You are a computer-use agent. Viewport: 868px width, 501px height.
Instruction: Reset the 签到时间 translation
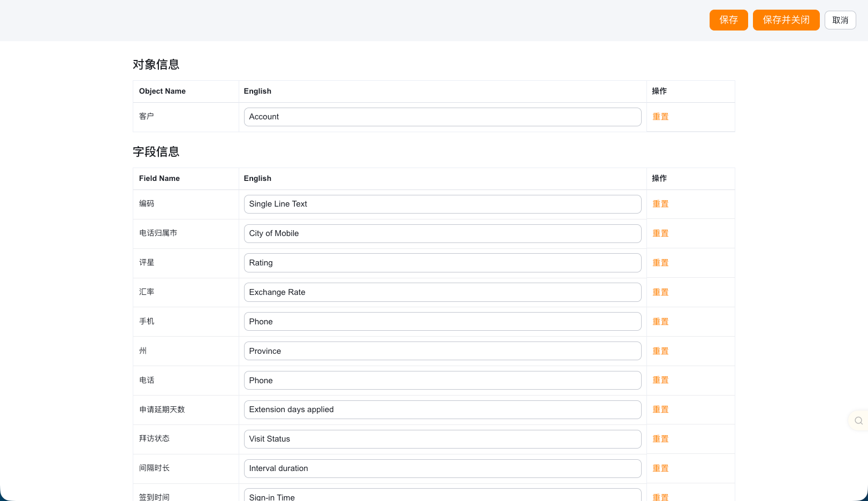[660, 497]
